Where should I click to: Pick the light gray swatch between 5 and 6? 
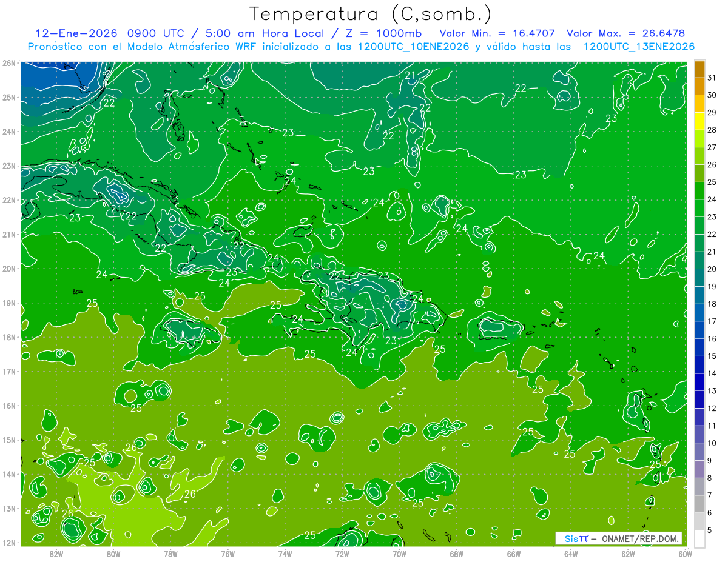[699, 521]
